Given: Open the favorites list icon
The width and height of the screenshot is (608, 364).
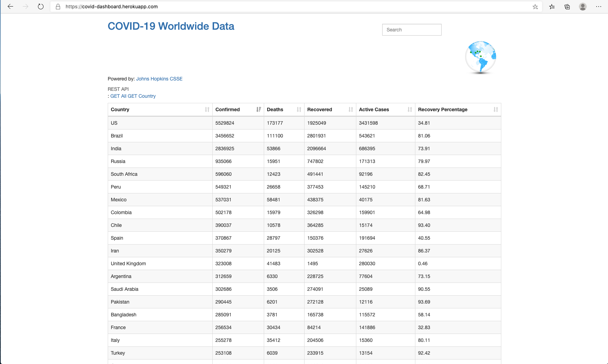Looking at the screenshot, I should pyautogui.click(x=552, y=7).
